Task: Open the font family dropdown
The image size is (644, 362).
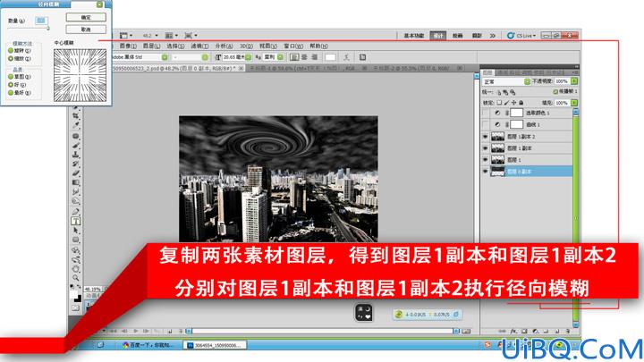Action: coord(165,57)
